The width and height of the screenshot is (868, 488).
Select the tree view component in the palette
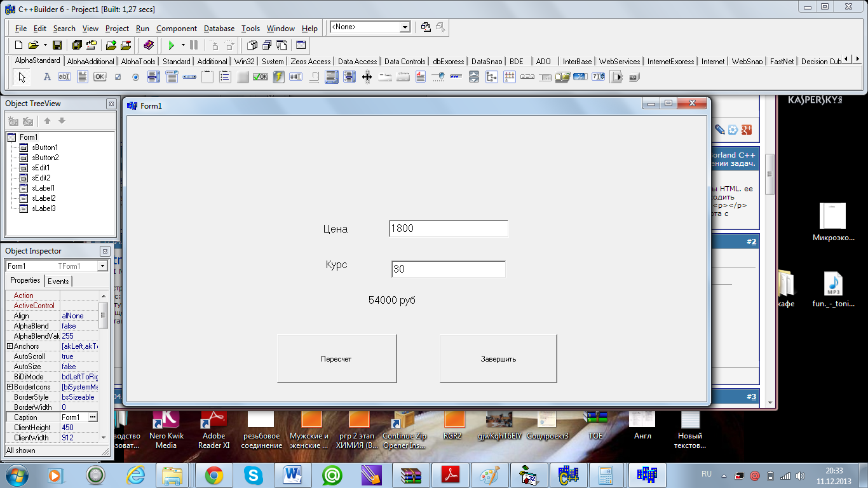coord(491,77)
